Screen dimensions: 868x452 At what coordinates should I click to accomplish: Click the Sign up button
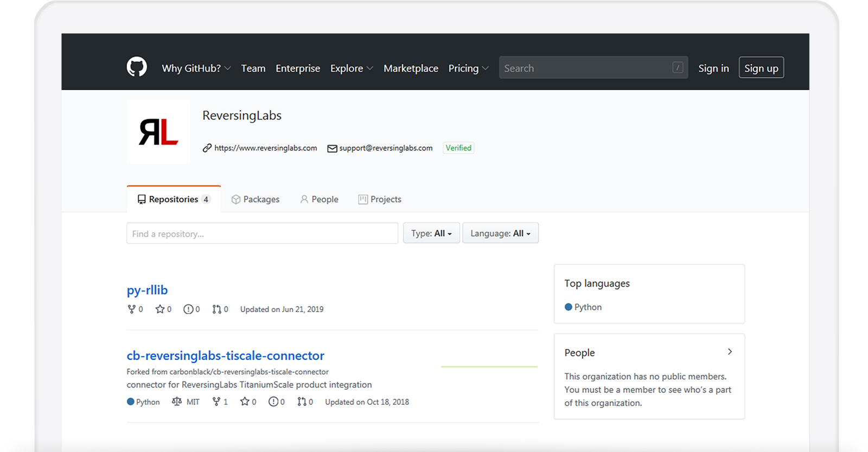[761, 68]
